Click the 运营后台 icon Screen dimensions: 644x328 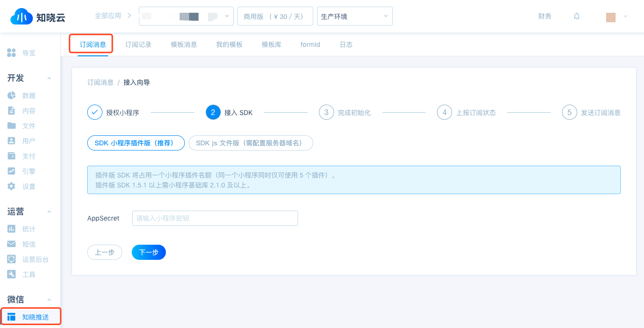point(12,259)
